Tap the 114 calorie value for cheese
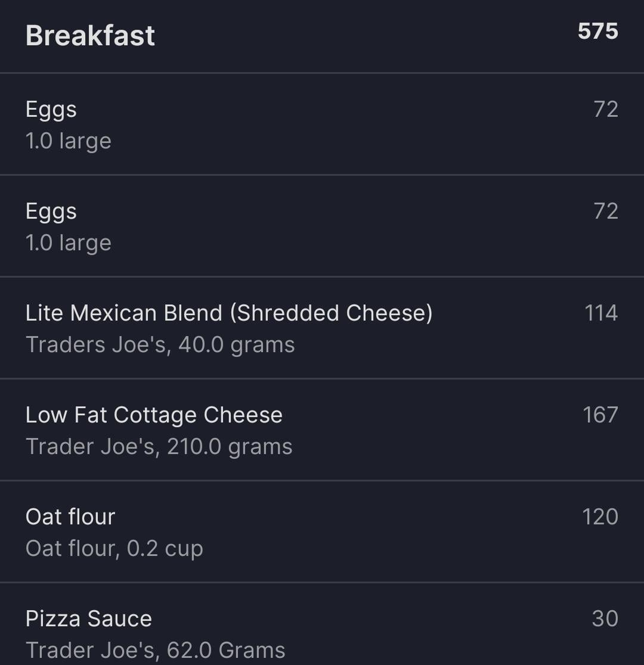Viewport: 644px width, 665px height. pos(601,313)
